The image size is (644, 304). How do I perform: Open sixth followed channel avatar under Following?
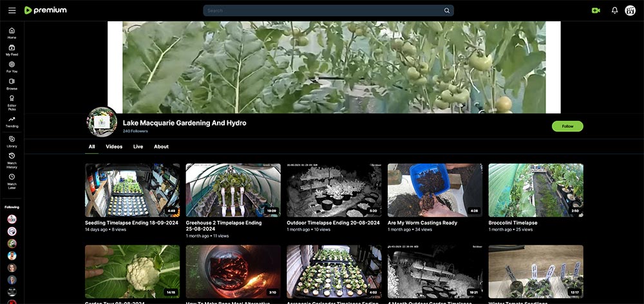[12, 280]
